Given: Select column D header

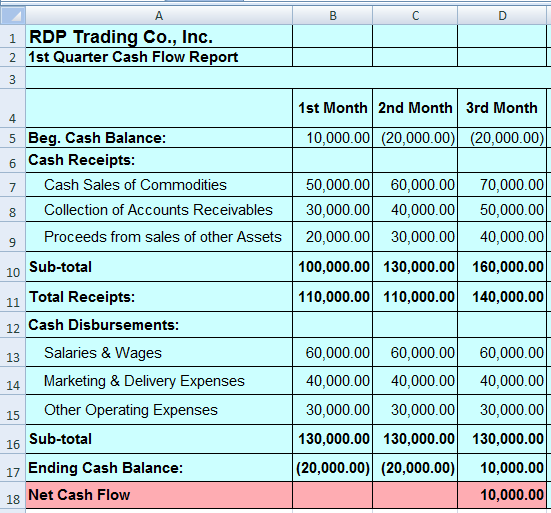Looking at the screenshot, I should (502, 16).
